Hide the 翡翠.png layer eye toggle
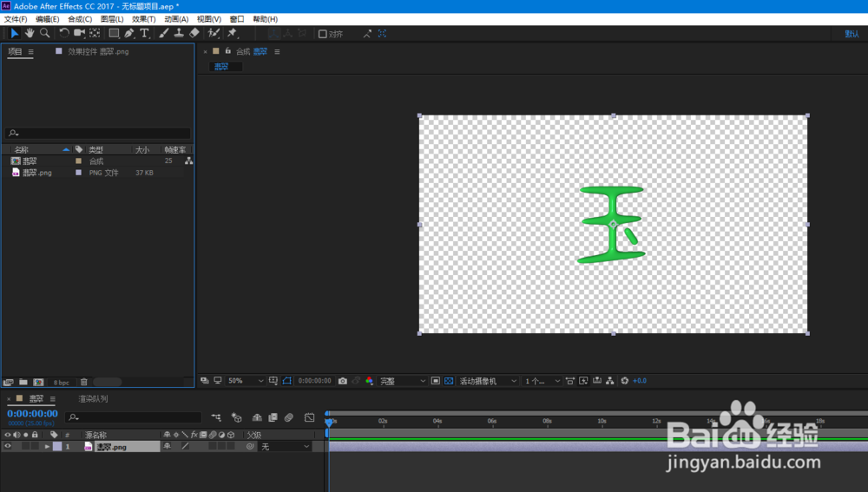Viewport: 868px width, 492px height. (8, 446)
